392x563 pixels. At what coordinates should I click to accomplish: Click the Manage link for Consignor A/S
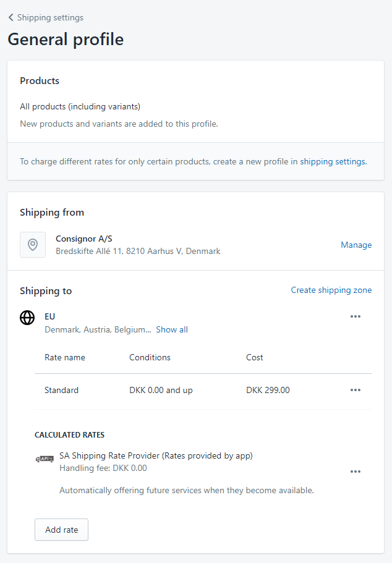click(356, 245)
